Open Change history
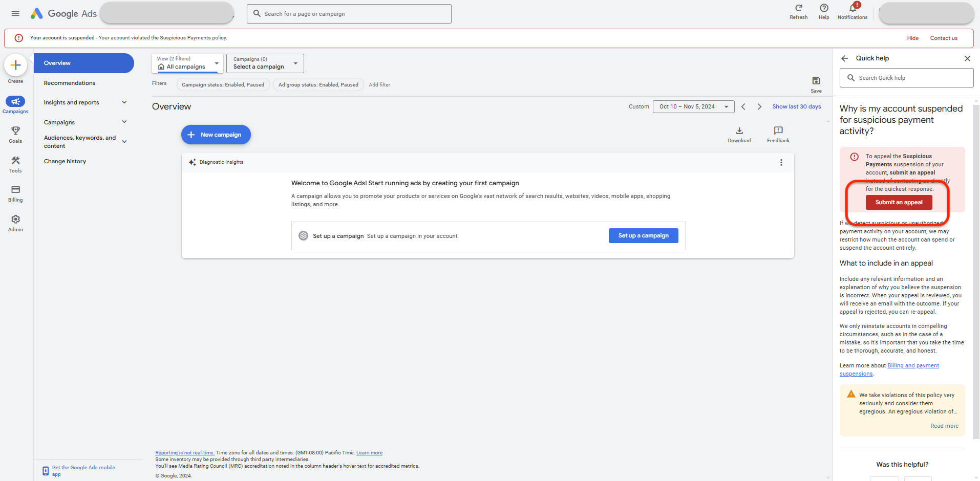The height and width of the screenshot is (481, 980). click(x=65, y=161)
